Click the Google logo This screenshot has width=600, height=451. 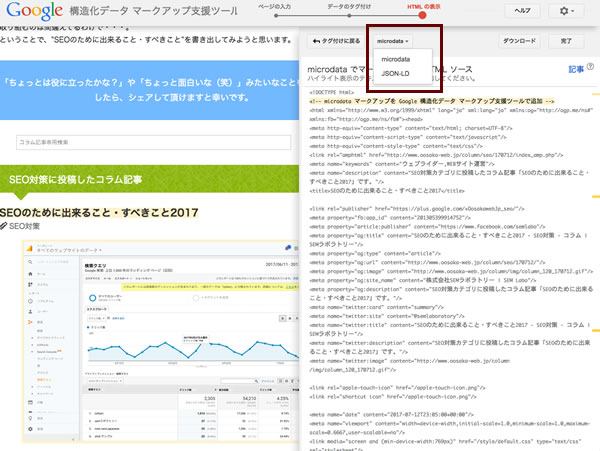[x=34, y=11]
